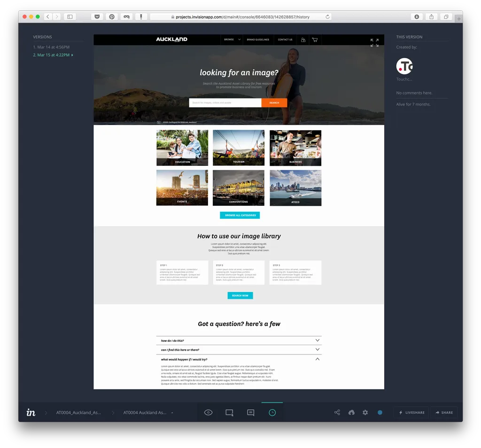The height and width of the screenshot is (448, 481).
Task: Open the workflow share-nodes icon
Action: point(337,412)
